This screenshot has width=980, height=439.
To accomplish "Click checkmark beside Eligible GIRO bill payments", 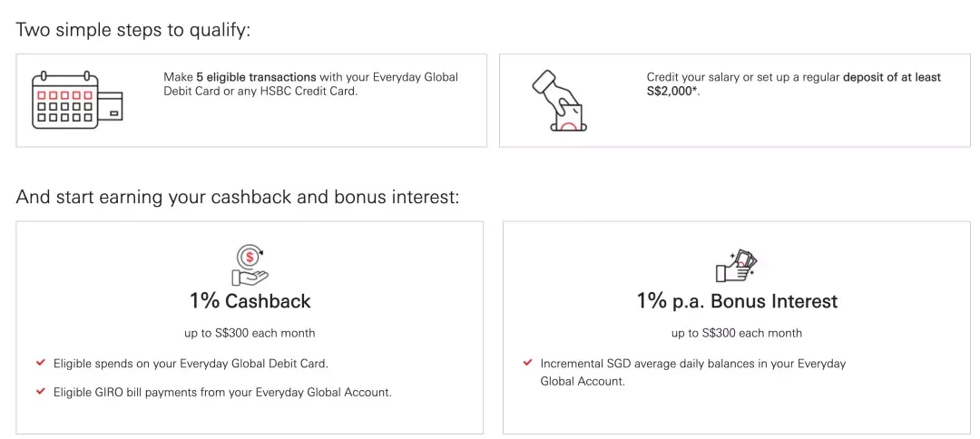I will 41,392.
